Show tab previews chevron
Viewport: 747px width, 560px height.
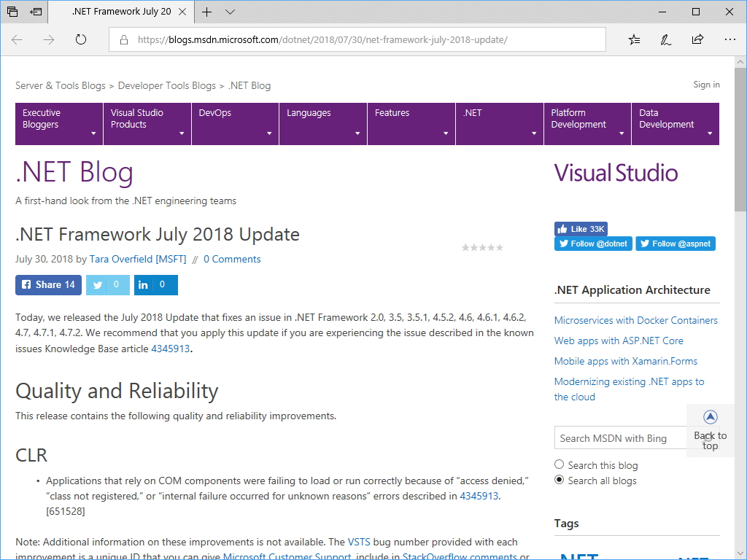pos(230,12)
